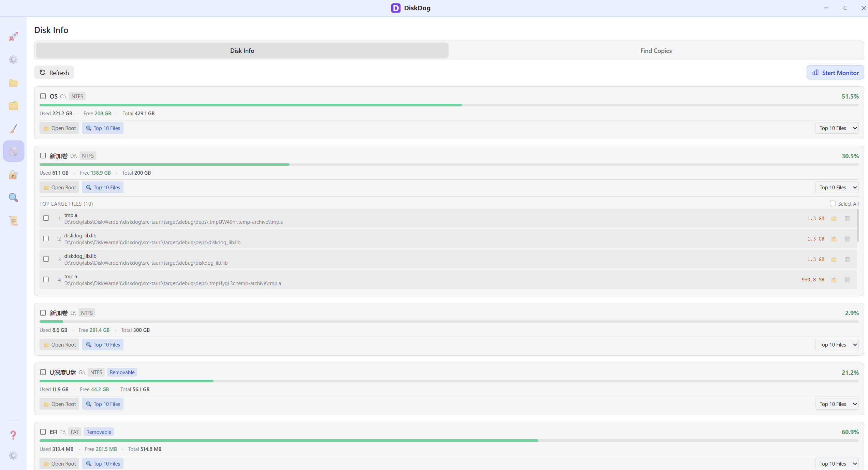This screenshot has height=470, width=868.
Task: Click the DiskDog logo in title bar
Action: click(x=396, y=8)
